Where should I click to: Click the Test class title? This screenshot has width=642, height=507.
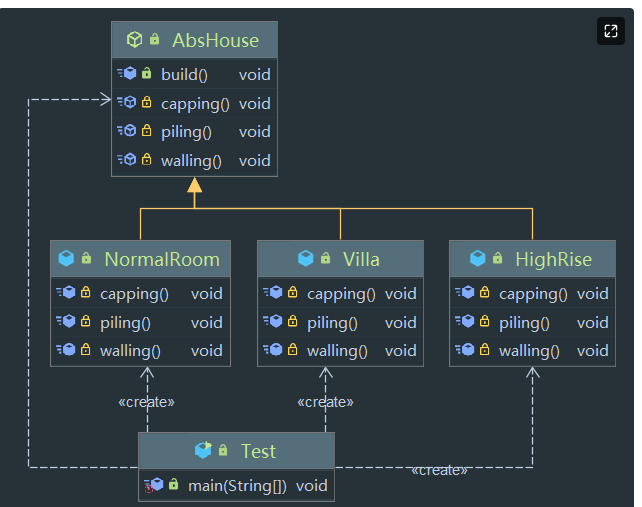pos(258,451)
